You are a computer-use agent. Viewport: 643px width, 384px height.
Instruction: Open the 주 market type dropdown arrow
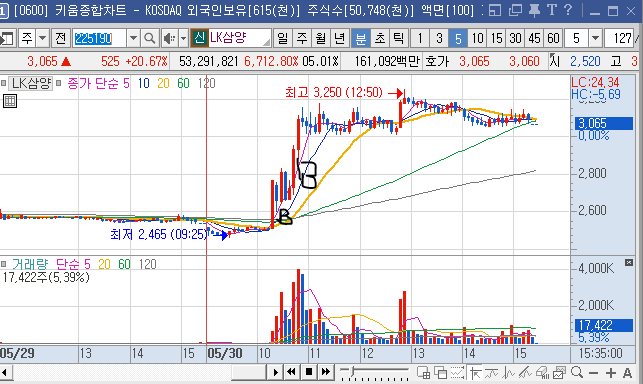coord(43,39)
